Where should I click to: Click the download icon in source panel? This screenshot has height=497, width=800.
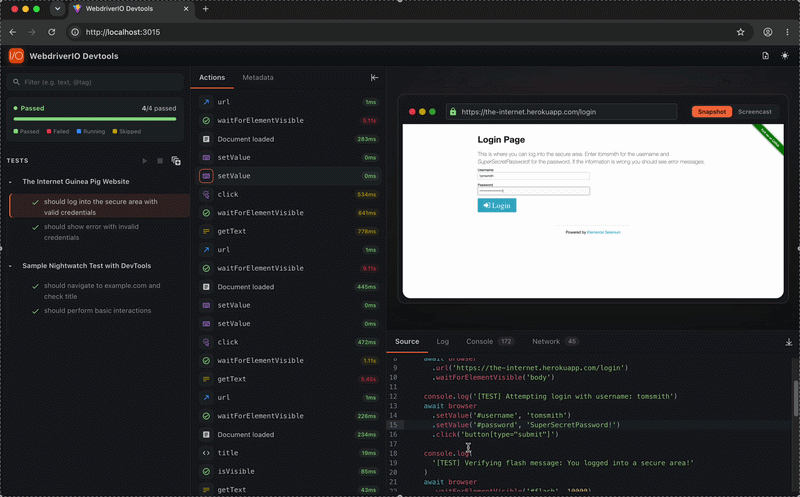pyautogui.click(x=789, y=342)
